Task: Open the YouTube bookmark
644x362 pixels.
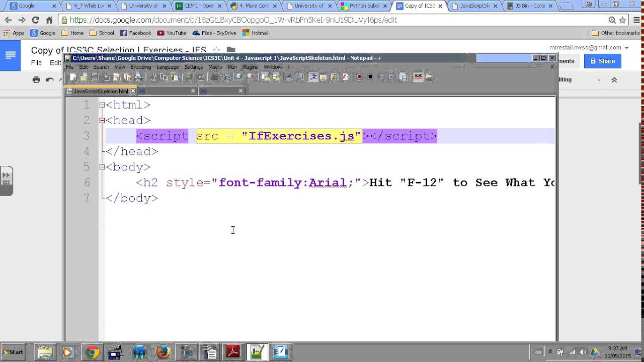Action: (172, 33)
